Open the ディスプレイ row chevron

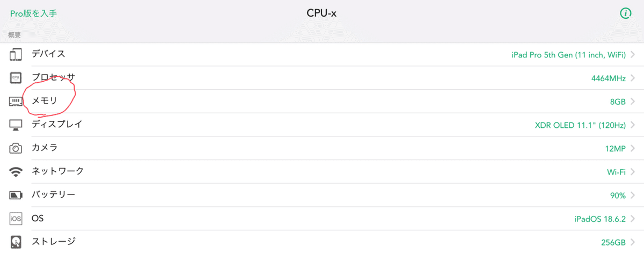pos(634,125)
